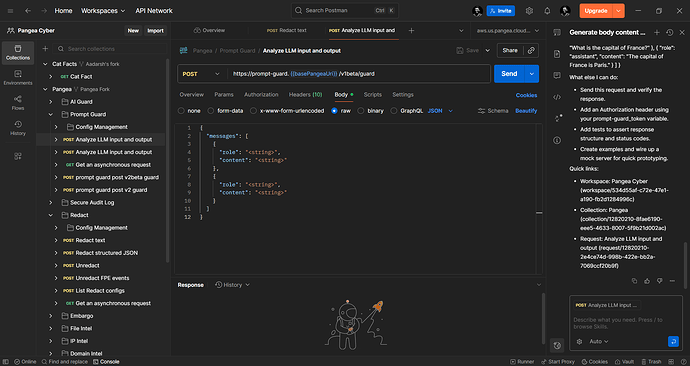Click the Import button

[155, 31]
